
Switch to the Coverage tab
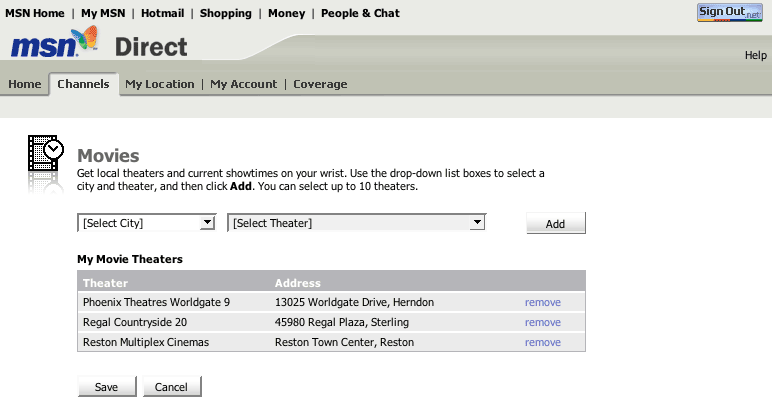point(320,84)
